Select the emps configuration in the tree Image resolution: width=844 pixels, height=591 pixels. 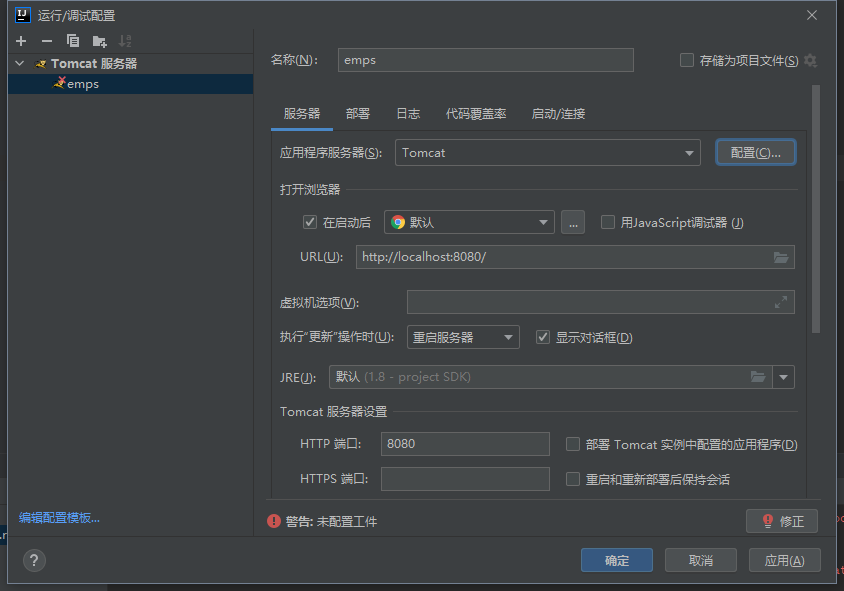pos(130,84)
